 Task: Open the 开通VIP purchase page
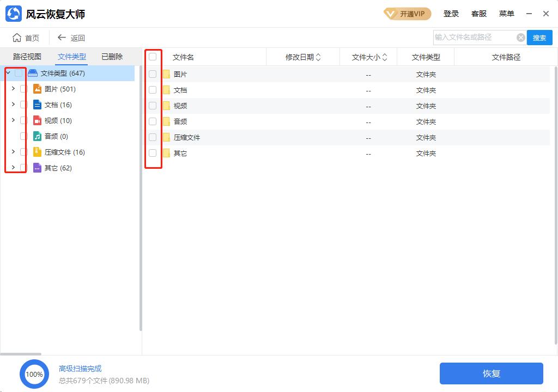click(406, 14)
